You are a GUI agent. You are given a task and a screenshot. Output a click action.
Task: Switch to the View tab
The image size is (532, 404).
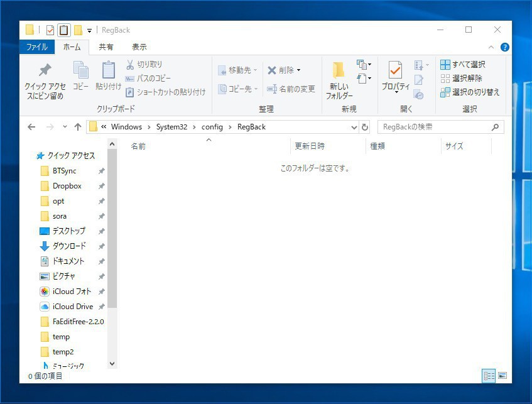(x=139, y=47)
